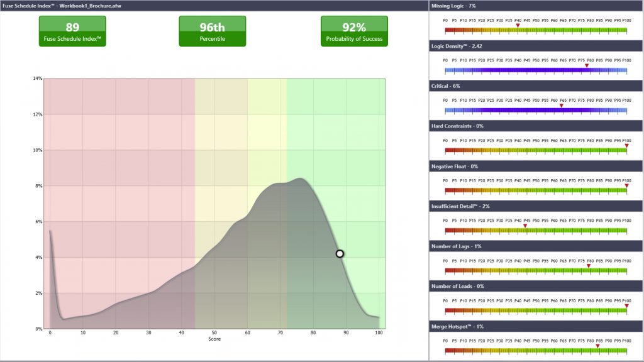The width and height of the screenshot is (644, 362).
Task: Click the "50" x-axis tick label
Action: [214, 333]
